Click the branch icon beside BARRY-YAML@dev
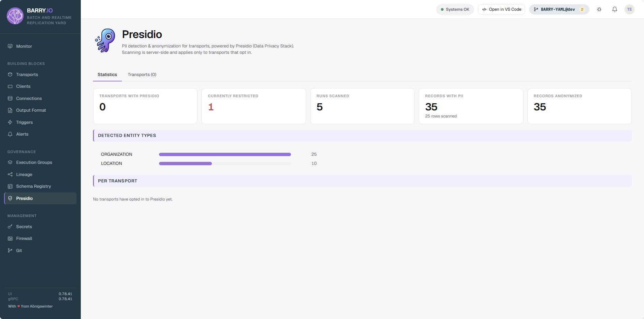This screenshot has width=644, height=319. (536, 9)
